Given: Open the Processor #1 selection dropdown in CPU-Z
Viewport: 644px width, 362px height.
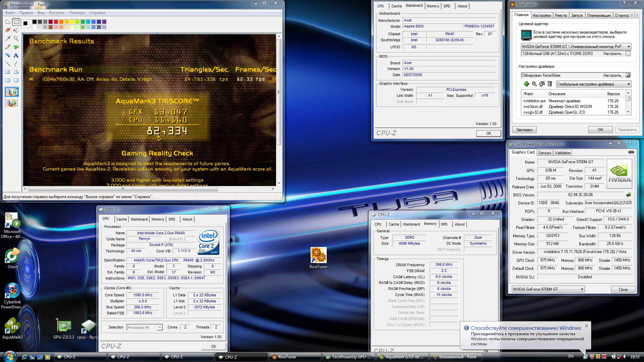Looking at the screenshot, I should tap(145, 327).
